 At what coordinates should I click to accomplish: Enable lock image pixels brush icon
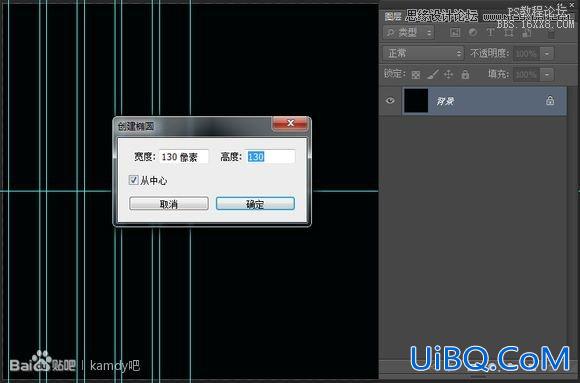point(432,74)
